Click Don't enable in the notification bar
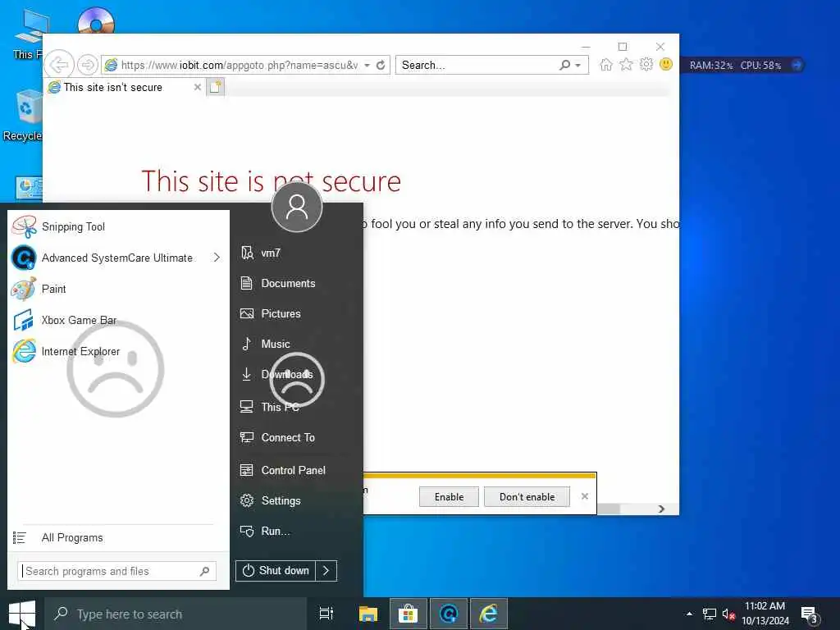Image resolution: width=840 pixels, height=630 pixels. [x=527, y=497]
